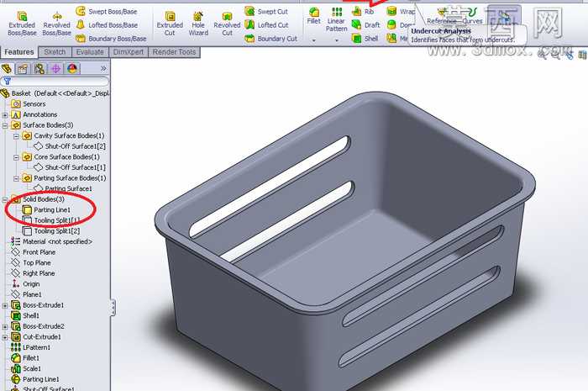Select the Draft feature tool

tap(366, 24)
